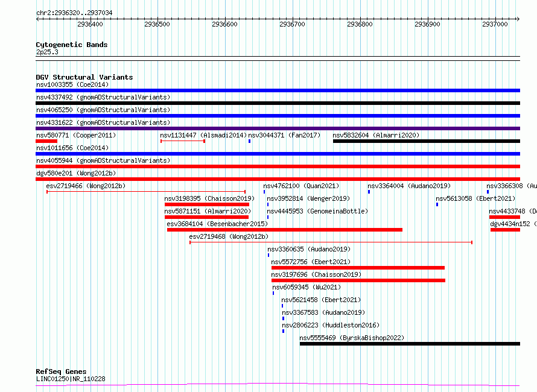Screen dimensions: 537x392
Task: Open the nsv1131447 (Alsmadi2014) variant label
Action: click(x=203, y=135)
